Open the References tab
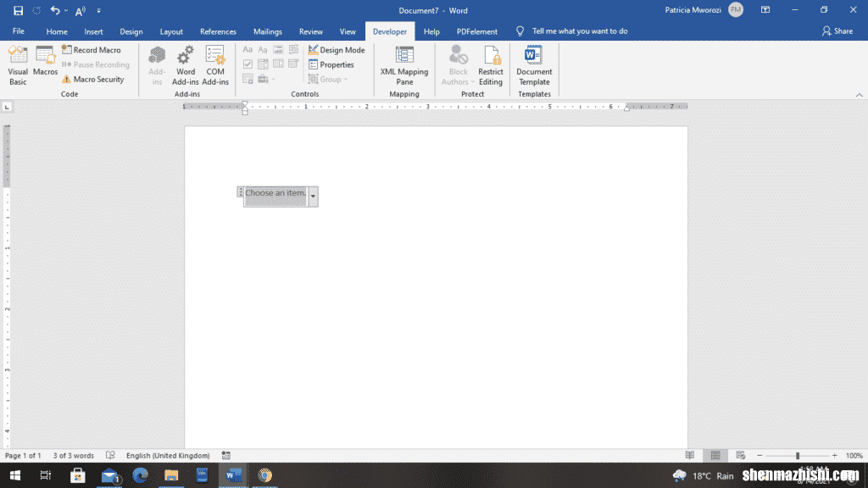This screenshot has height=488, width=868. 218,31
